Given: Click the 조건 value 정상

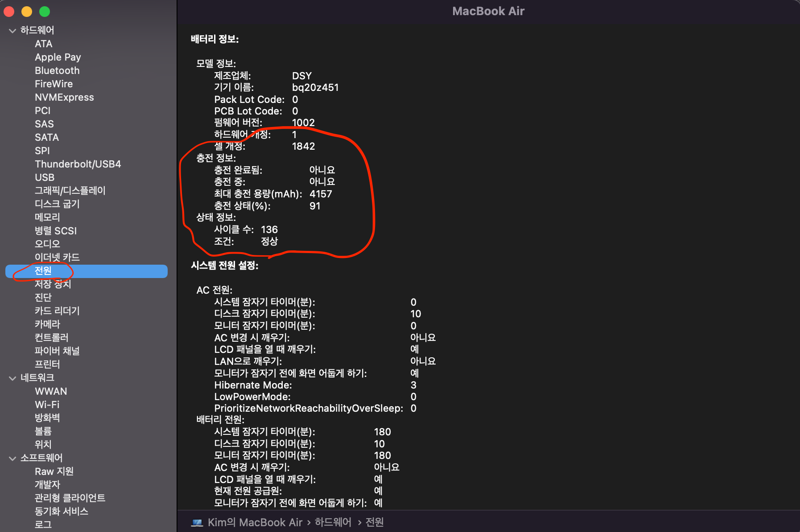Looking at the screenshot, I should point(269,241).
